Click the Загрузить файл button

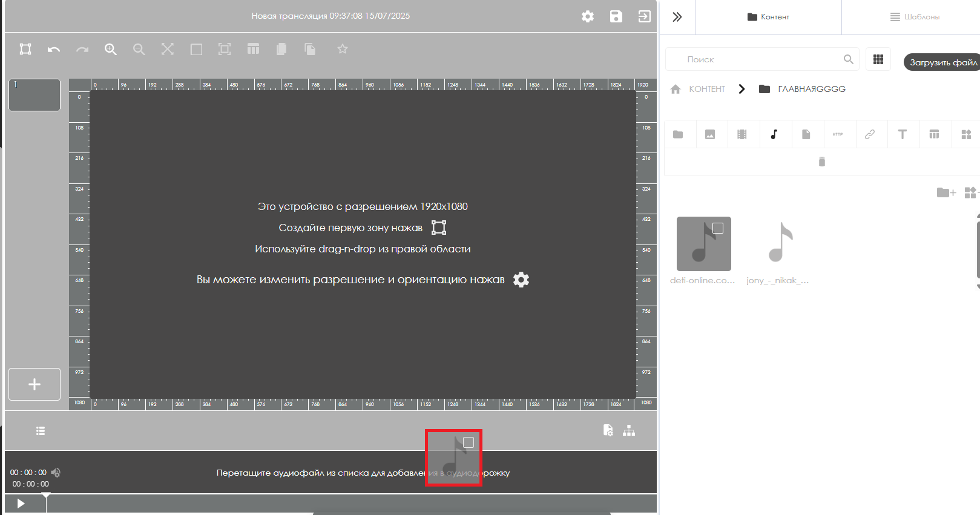click(x=942, y=62)
